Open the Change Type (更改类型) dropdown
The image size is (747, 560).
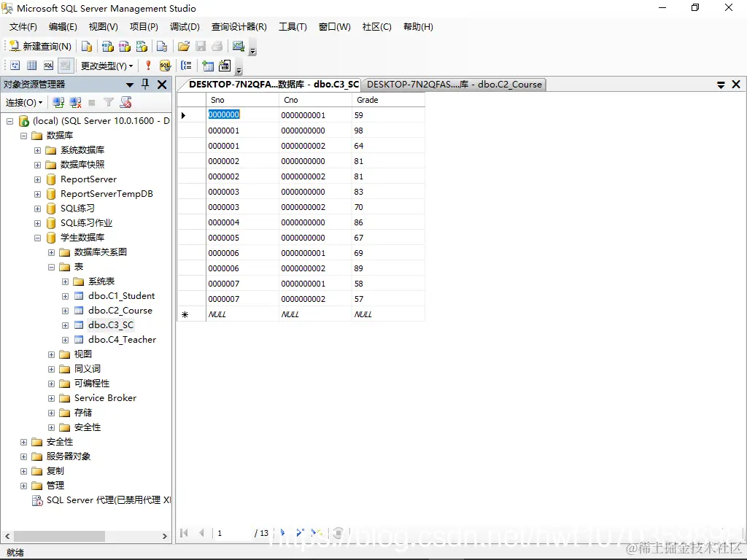(x=107, y=66)
